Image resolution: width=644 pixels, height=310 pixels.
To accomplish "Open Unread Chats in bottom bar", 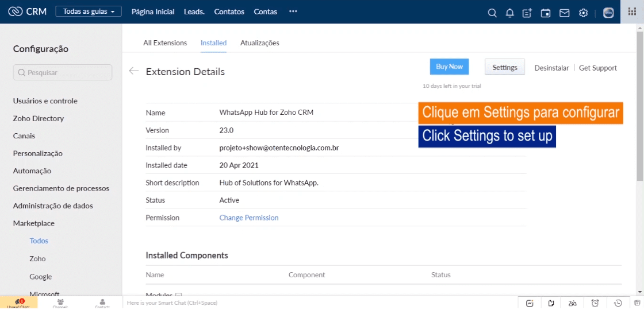I will point(18,303).
